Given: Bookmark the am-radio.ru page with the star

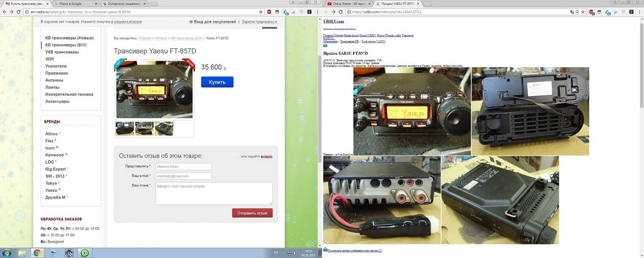Looking at the screenshot, I should click(261, 11).
